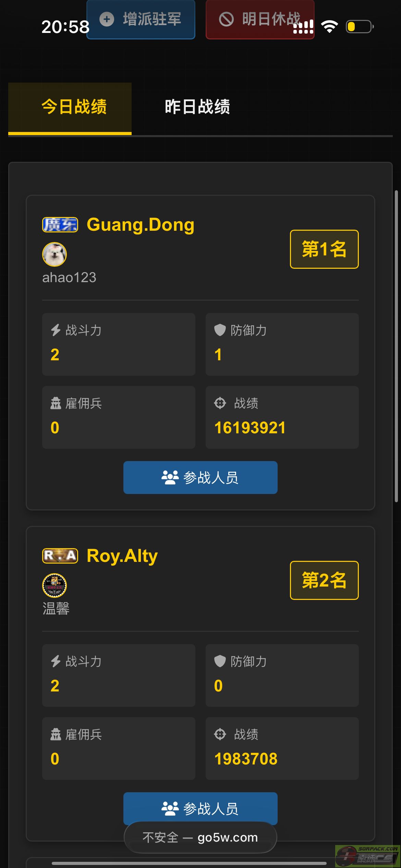
Task: Click the 温馨 player avatar
Action: pos(54,586)
